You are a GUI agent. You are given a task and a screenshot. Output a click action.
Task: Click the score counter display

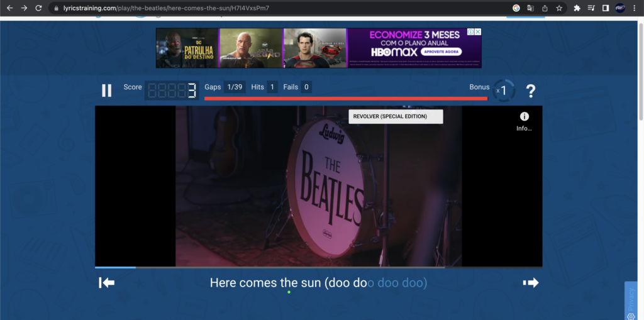172,91
